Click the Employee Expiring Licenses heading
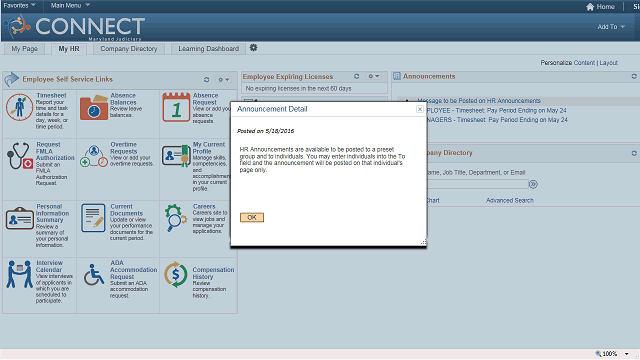The width and height of the screenshot is (640, 360). point(288,76)
